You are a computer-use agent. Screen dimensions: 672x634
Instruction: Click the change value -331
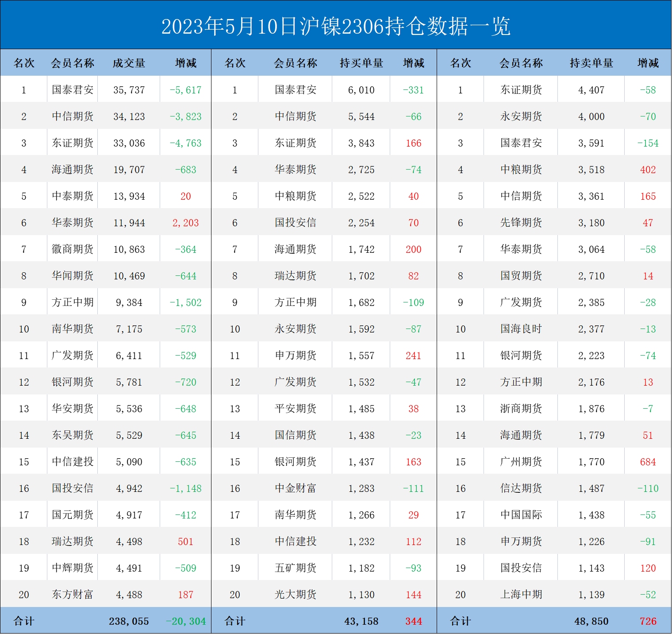pos(413,90)
